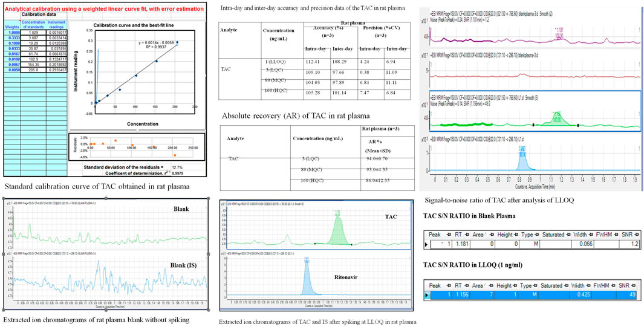Click pin icon beside SNR in Blank Plasma table
The width and height of the screenshot is (644, 327).
(636, 235)
